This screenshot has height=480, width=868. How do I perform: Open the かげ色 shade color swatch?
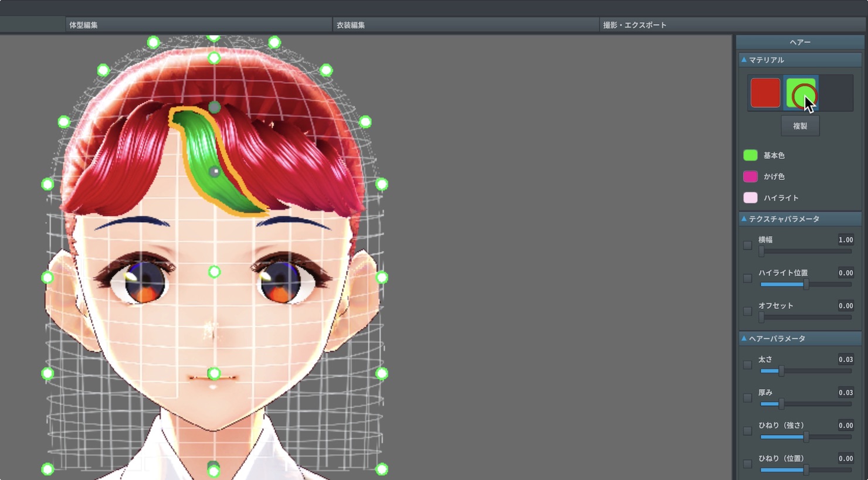pos(750,176)
